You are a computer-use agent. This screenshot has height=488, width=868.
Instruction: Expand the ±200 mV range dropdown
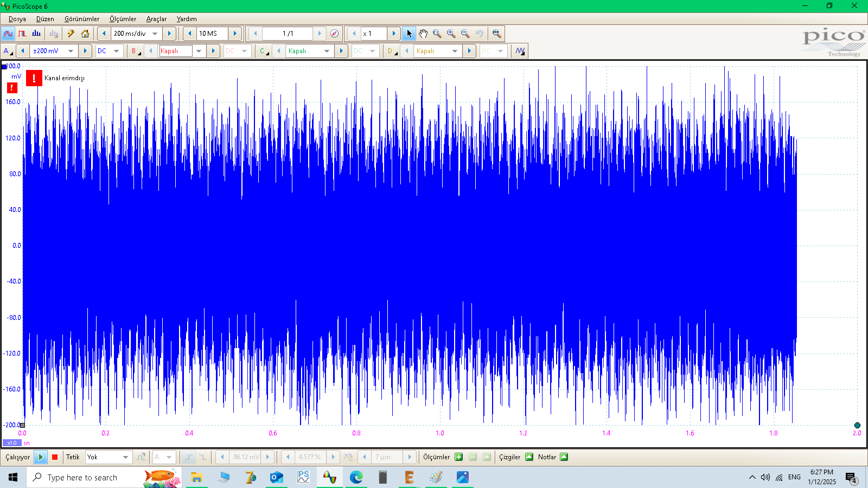point(71,51)
